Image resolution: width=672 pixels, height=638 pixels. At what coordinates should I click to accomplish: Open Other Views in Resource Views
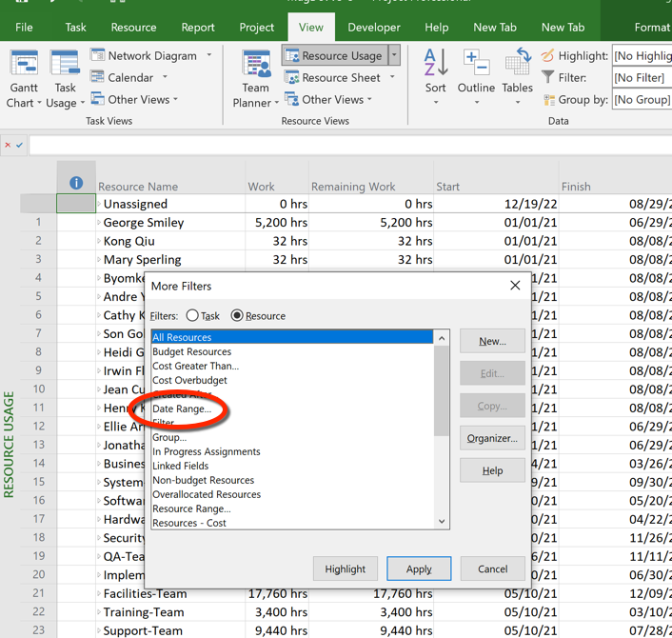(327, 99)
